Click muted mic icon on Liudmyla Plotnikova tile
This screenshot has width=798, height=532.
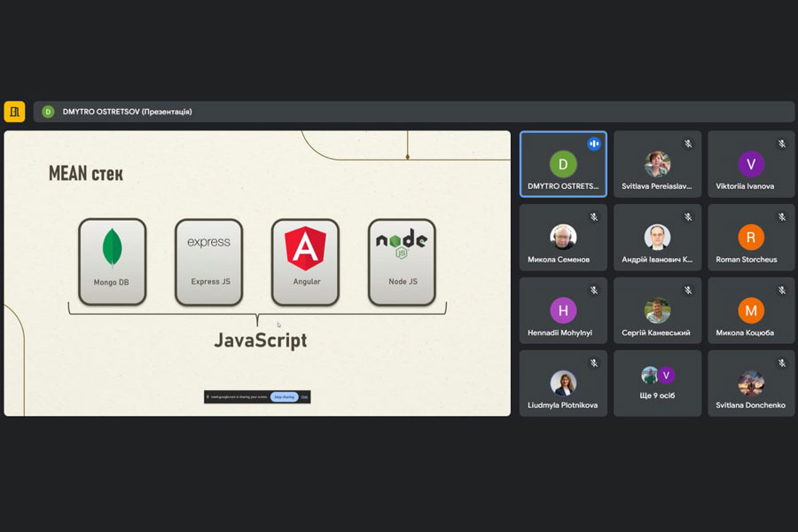point(593,363)
